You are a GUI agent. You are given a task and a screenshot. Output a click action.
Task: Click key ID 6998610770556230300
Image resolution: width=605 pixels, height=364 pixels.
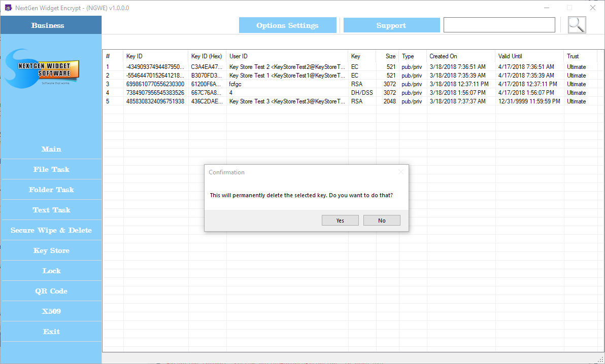pos(155,84)
